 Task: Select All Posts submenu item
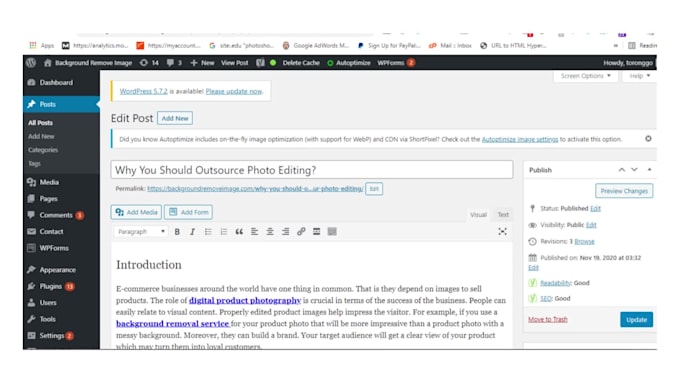pyautogui.click(x=40, y=123)
